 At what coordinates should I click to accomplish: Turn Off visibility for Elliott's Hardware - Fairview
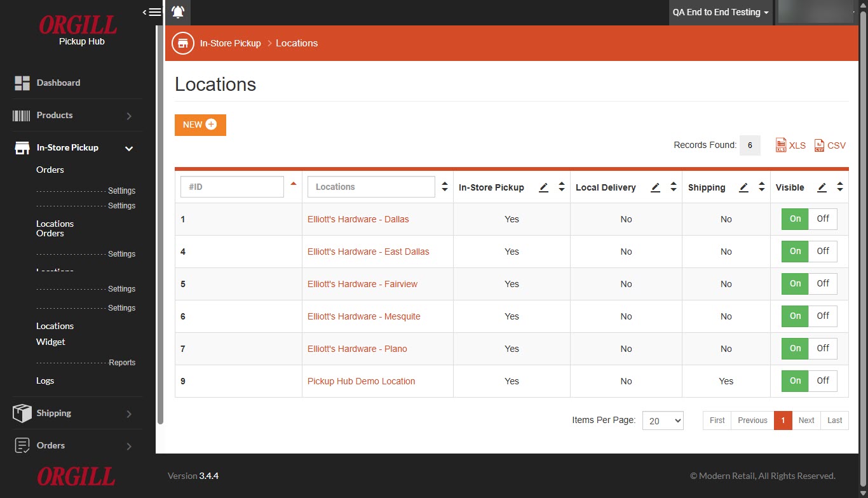pos(824,284)
